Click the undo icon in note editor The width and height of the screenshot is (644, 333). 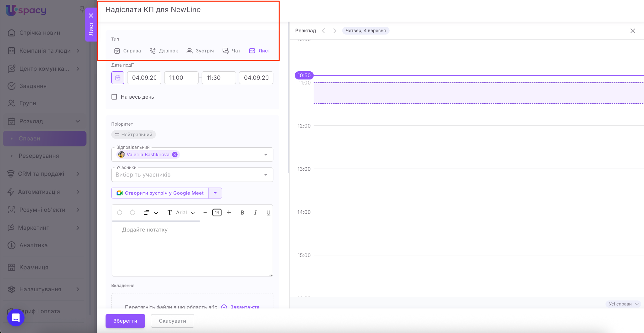(x=119, y=212)
